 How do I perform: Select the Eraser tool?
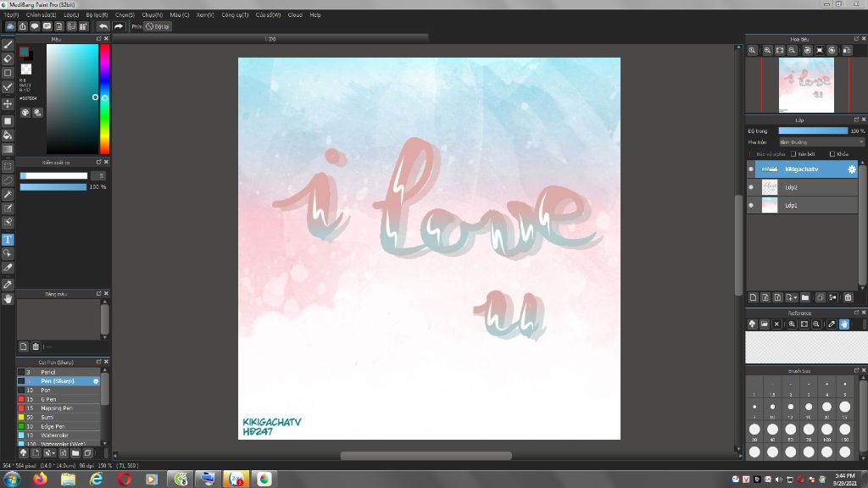point(8,58)
